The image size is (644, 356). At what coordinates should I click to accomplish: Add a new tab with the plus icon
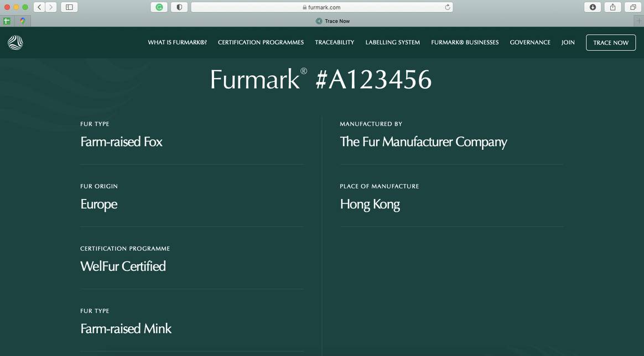click(639, 21)
